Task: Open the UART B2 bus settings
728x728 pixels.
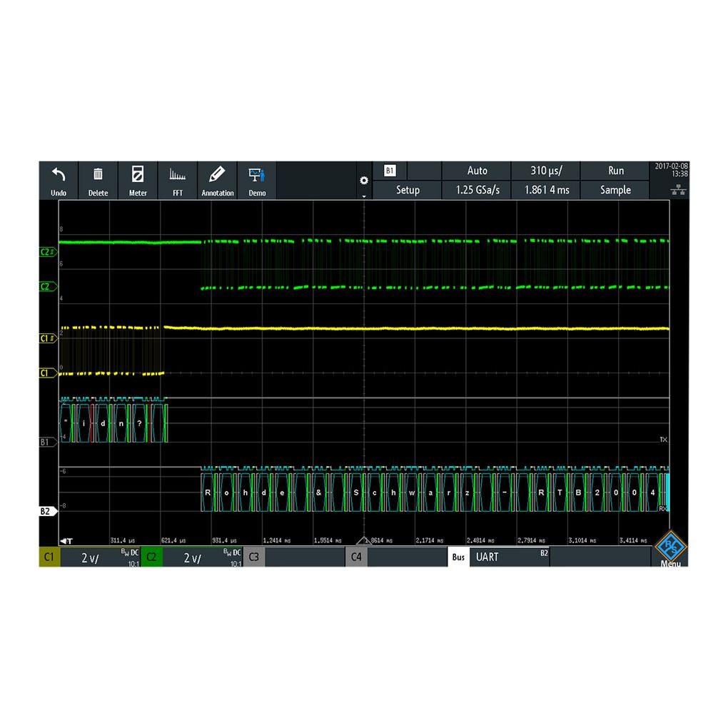Action: click(510, 557)
